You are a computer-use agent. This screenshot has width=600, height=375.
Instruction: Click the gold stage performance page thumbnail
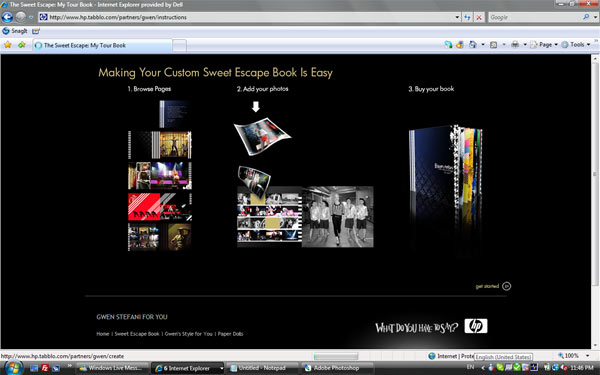click(x=160, y=145)
